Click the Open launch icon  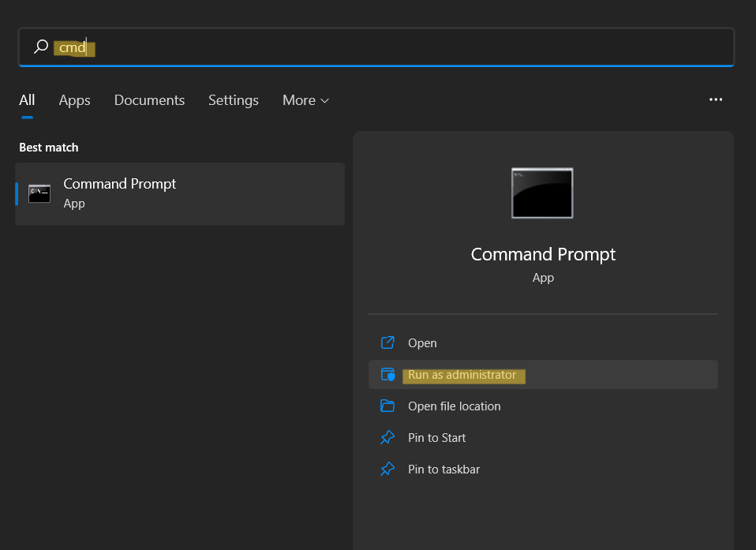click(x=387, y=342)
